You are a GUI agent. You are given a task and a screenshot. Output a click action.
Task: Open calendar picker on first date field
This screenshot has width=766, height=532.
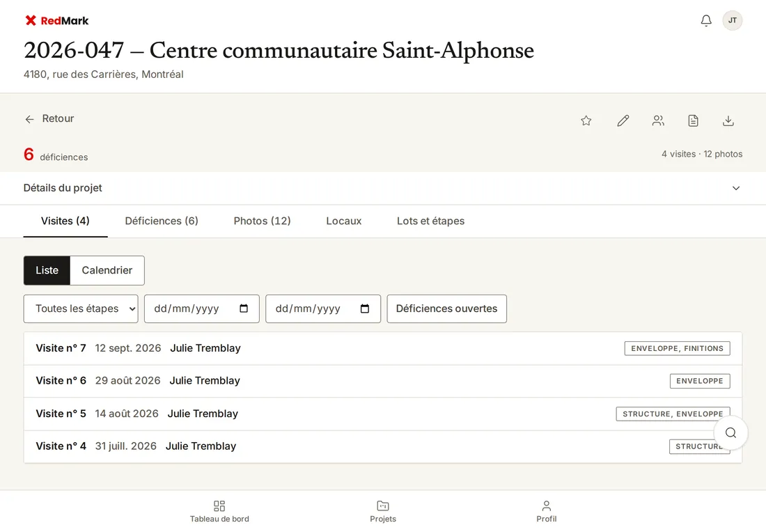coord(244,308)
